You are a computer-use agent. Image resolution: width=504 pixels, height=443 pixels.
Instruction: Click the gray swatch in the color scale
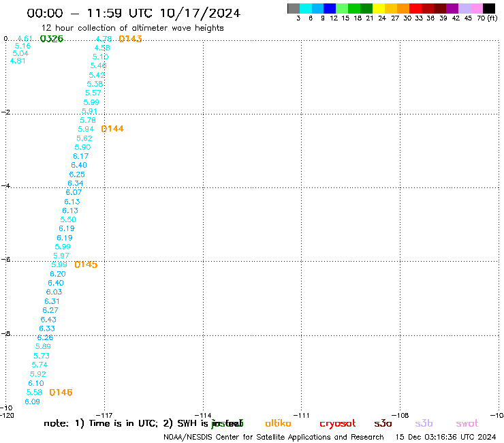point(294,8)
